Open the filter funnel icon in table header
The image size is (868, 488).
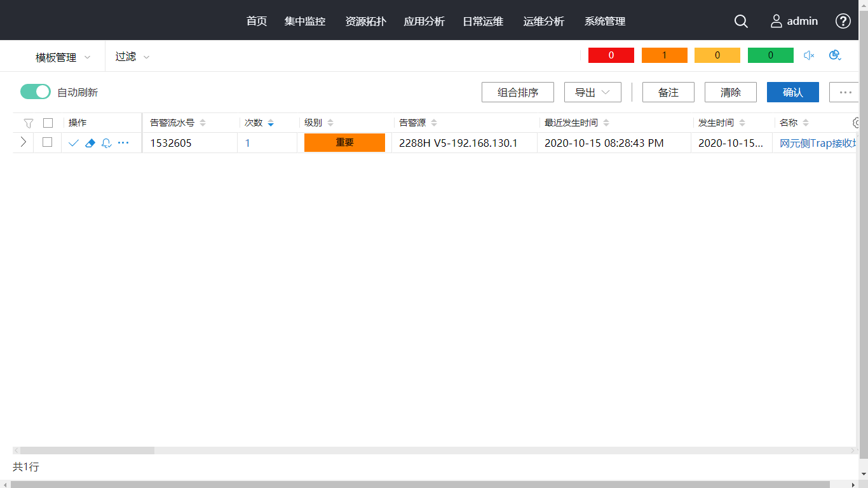point(28,123)
